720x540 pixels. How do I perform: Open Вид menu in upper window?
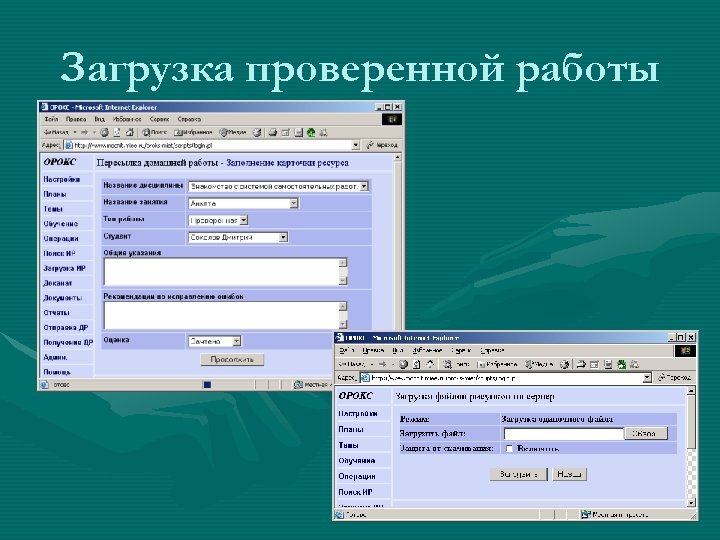(99, 119)
